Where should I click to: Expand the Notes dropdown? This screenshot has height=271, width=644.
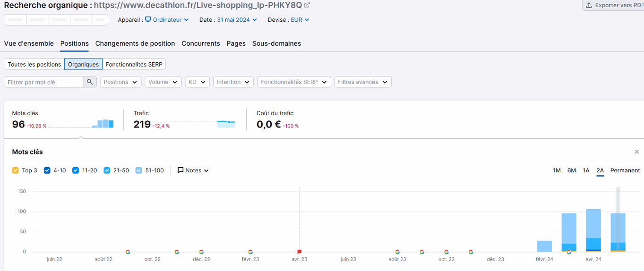pyautogui.click(x=193, y=170)
